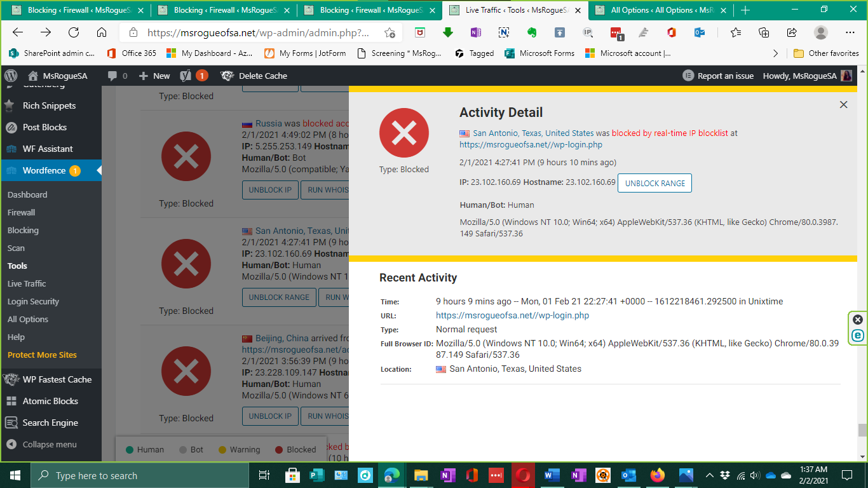Open the browser Settings and more menu
This screenshot has height=488, width=868.
point(850,32)
